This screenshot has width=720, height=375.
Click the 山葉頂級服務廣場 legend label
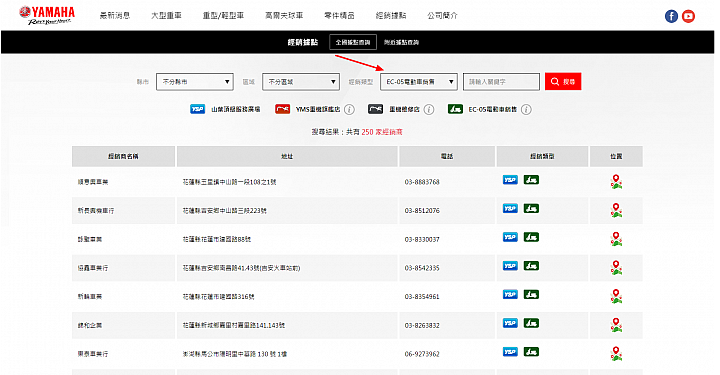236,109
